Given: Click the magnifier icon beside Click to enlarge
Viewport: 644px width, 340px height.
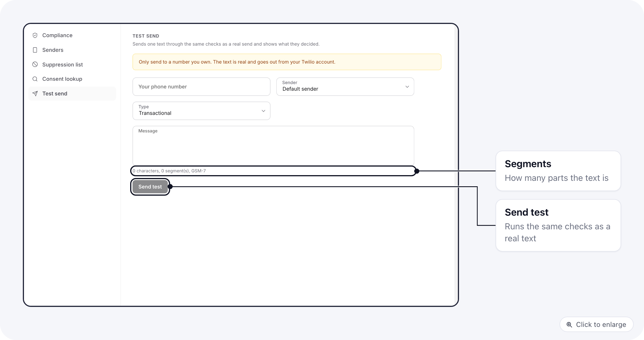Looking at the screenshot, I should (x=569, y=325).
